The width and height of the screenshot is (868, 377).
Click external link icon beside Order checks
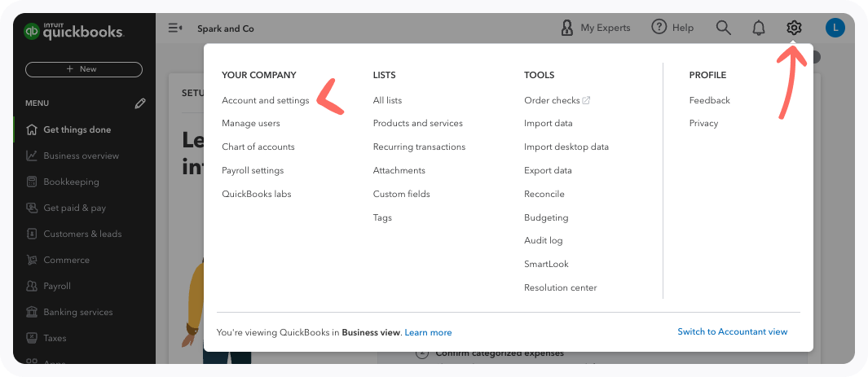point(586,101)
